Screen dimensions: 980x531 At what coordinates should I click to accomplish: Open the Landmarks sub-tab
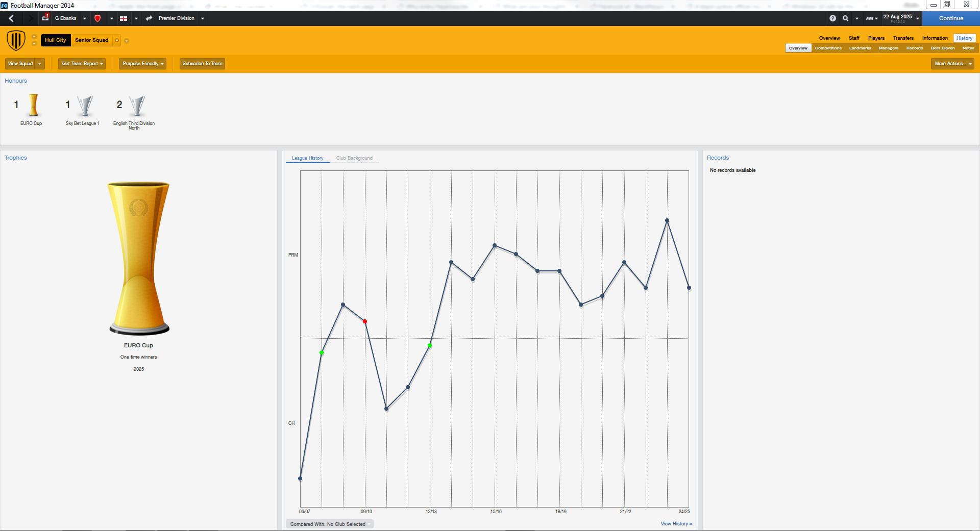(x=860, y=48)
